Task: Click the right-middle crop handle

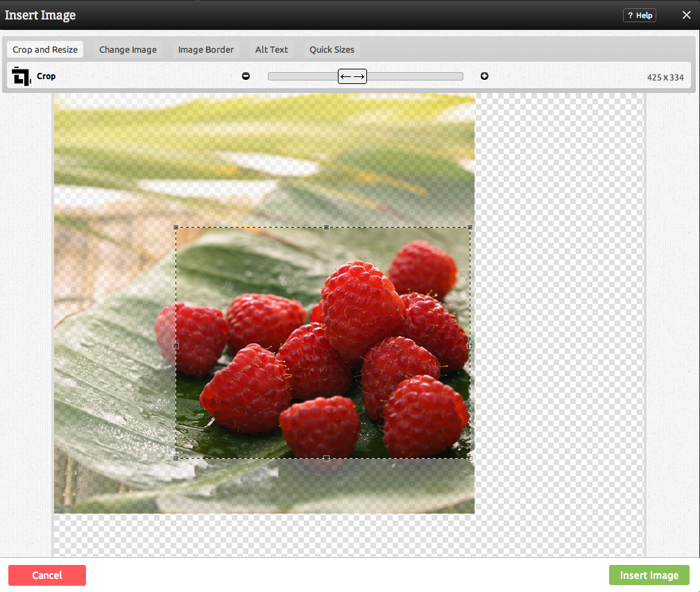Action: pos(470,345)
